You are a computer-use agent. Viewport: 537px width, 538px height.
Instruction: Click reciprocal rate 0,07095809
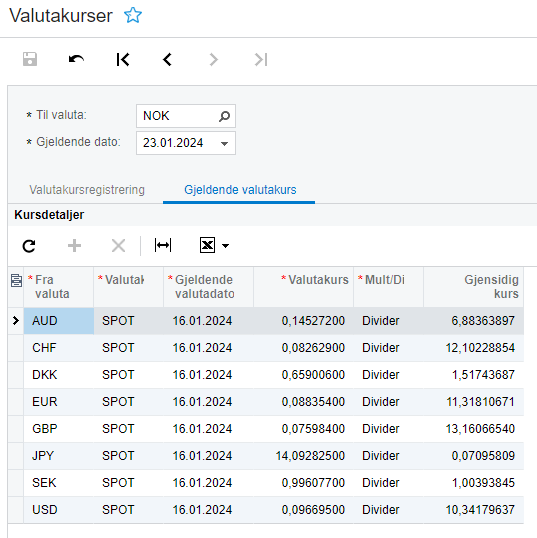[x=483, y=456]
